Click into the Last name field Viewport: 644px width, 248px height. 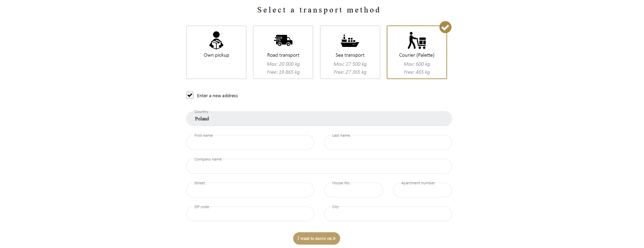click(388, 143)
